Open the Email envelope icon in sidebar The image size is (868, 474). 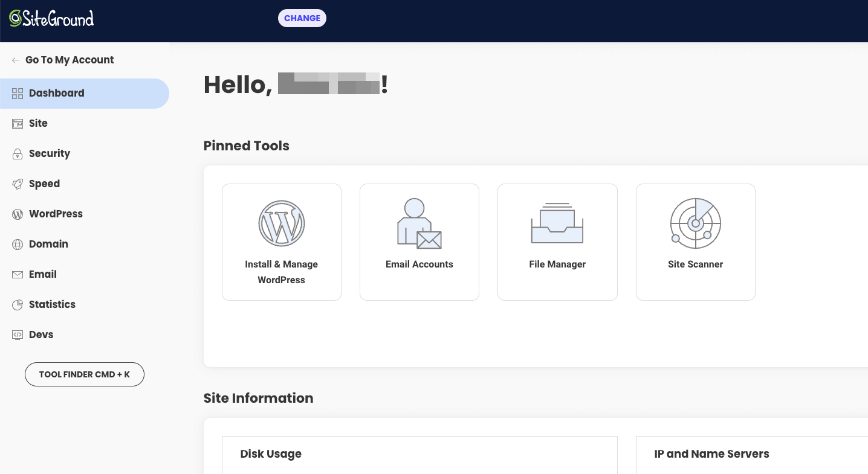(x=18, y=275)
